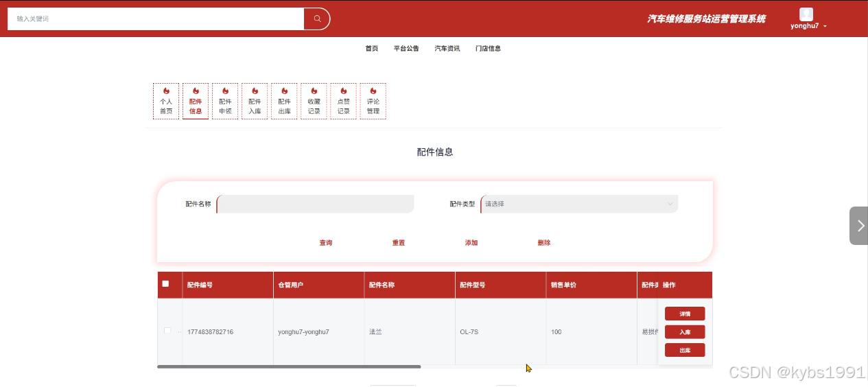The height and width of the screenshot is (387, 868).
Task: Click the 查询 button
Action: 326,243
